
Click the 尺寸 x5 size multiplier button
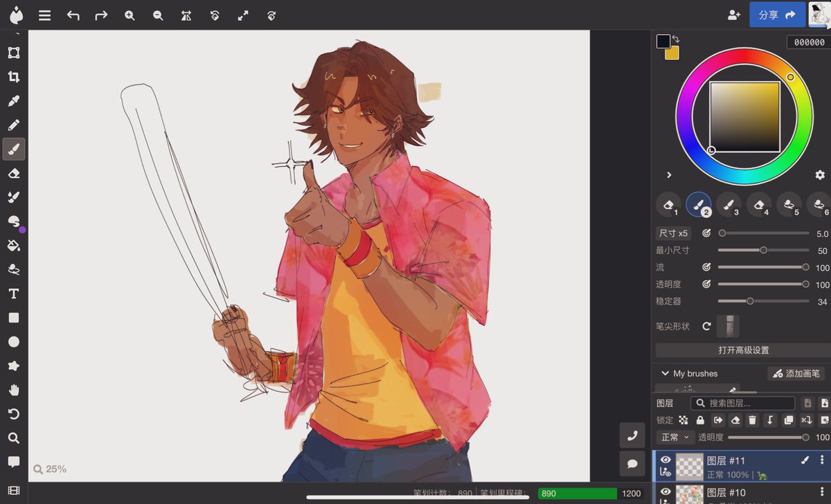(673, 233)
